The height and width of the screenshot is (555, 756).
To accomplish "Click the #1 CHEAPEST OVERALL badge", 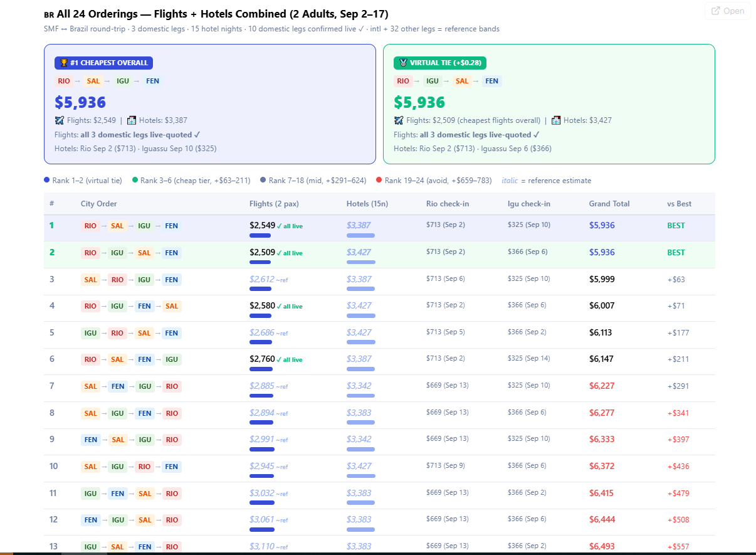I will click(x=103, y=63).
